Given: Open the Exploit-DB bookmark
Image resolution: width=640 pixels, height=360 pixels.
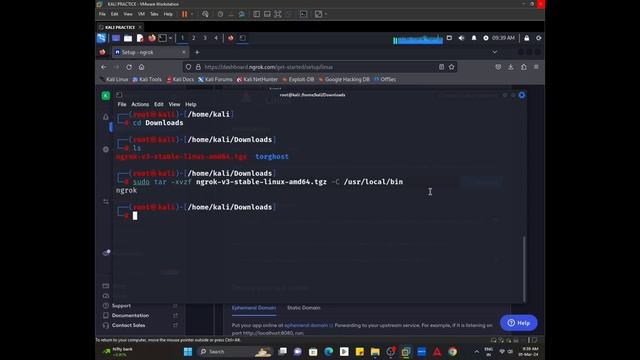Looking at the screenshot, I should click(298, 80).
